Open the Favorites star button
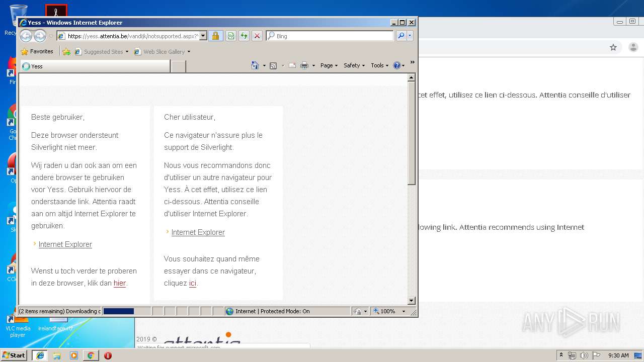This screenshot has width=644, height=362. point(37,51)
